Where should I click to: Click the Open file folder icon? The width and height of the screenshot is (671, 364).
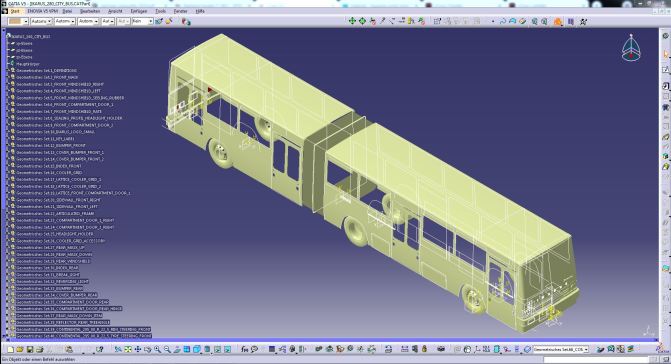[20, 349]
